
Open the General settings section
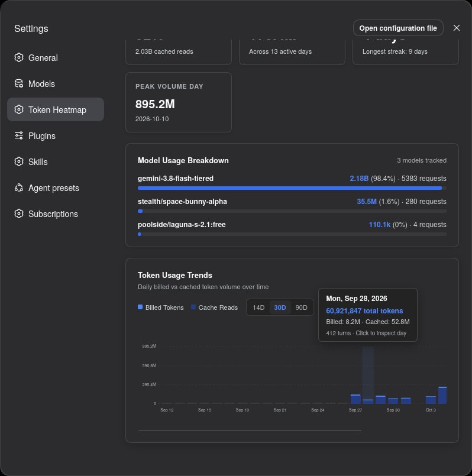pyautogui.click(x=56, y=58)
